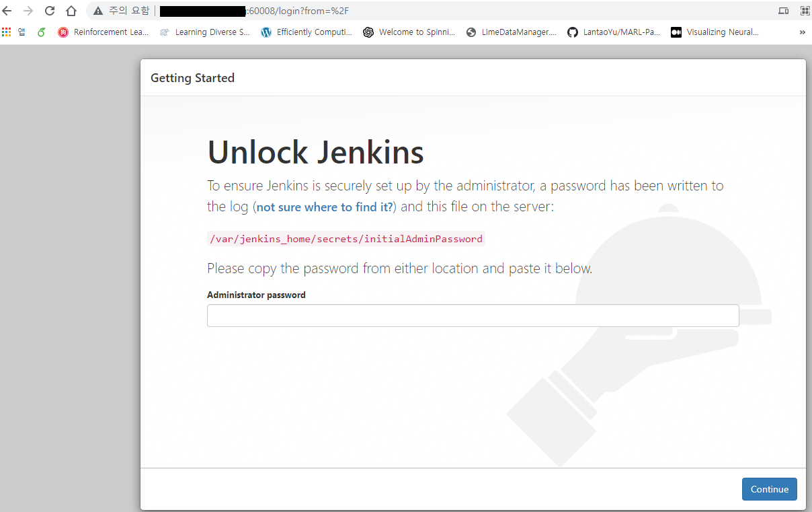This screenshot has width=812, height=512.
Task: Click the 'not sure where to find it?' link
Action: (x=325, y=207)
